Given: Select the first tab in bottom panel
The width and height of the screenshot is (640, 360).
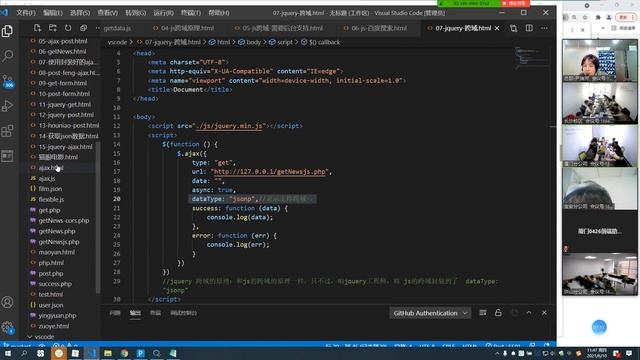Looking at the screenshot, I should pyautogui.click(x=115, y=313).
